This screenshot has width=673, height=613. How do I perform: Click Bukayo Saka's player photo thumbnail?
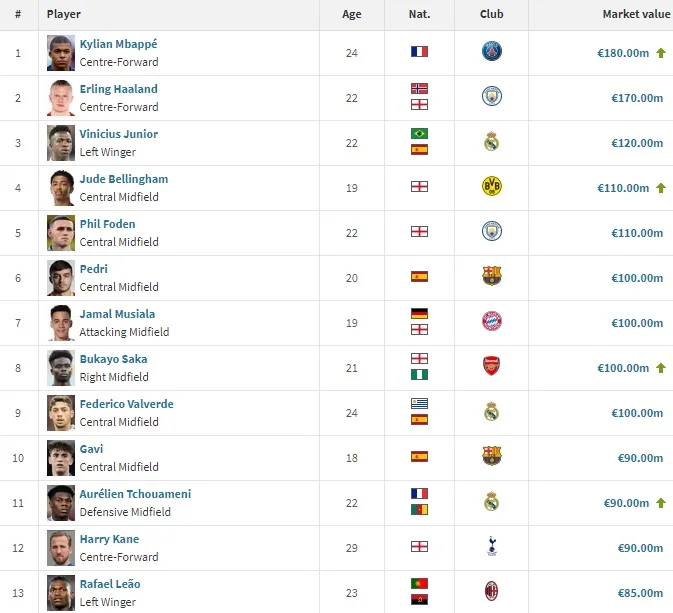pyautogui.click(x=61, y=368)
